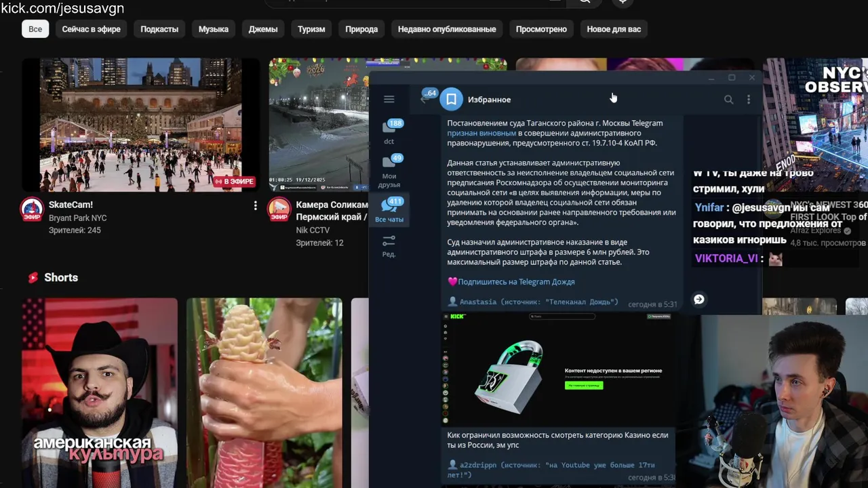Click the Камера Соликамск channel avatar

279,209
